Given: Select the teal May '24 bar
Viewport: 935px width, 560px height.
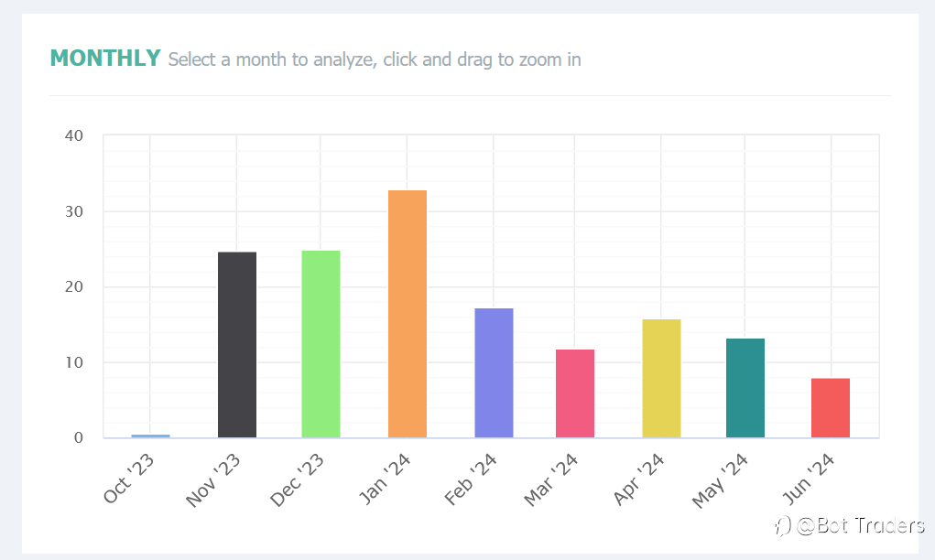Looking at the screenshot, I should point(745,388).
